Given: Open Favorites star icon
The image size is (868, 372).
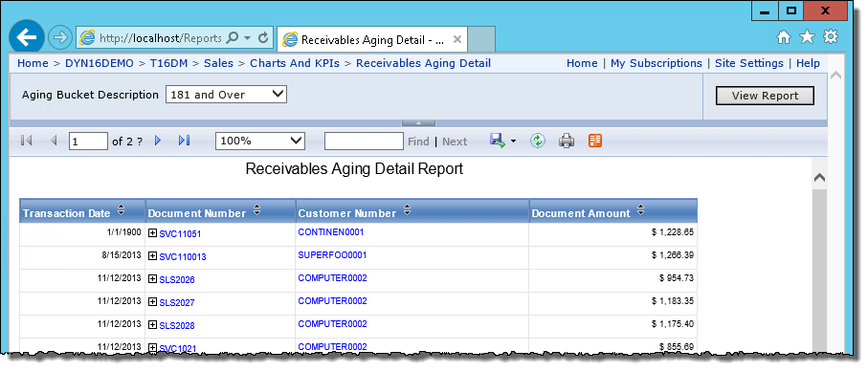Looking at the screenshot, I should [807, 37].
